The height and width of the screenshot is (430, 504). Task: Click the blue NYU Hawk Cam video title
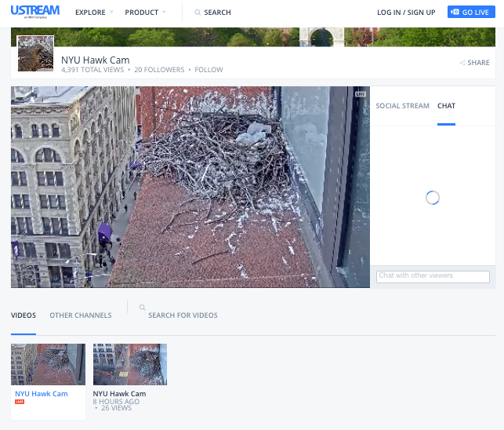(x=42, y=394)
